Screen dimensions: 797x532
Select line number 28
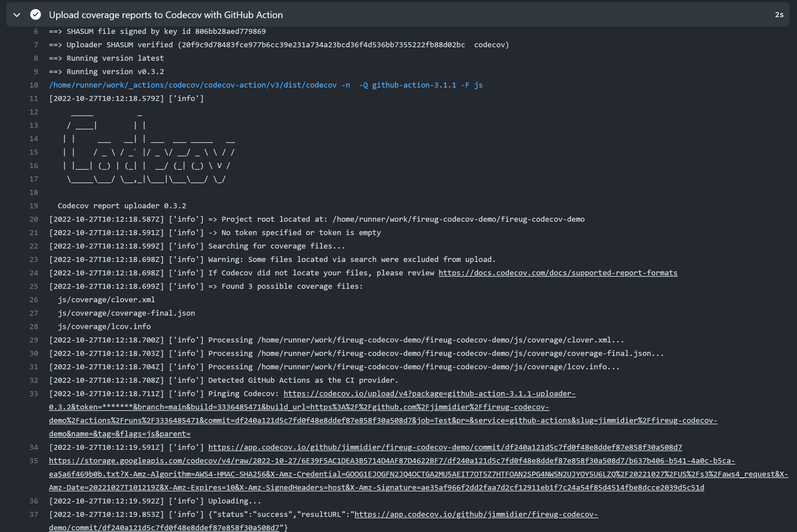tap(33, 326)
